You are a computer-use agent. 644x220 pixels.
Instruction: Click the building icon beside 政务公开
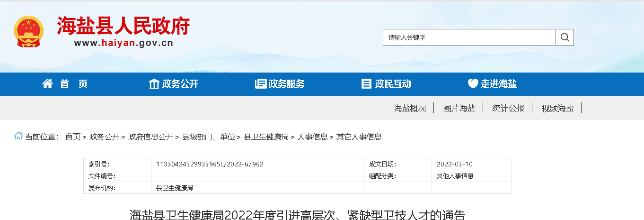(154, 84)
